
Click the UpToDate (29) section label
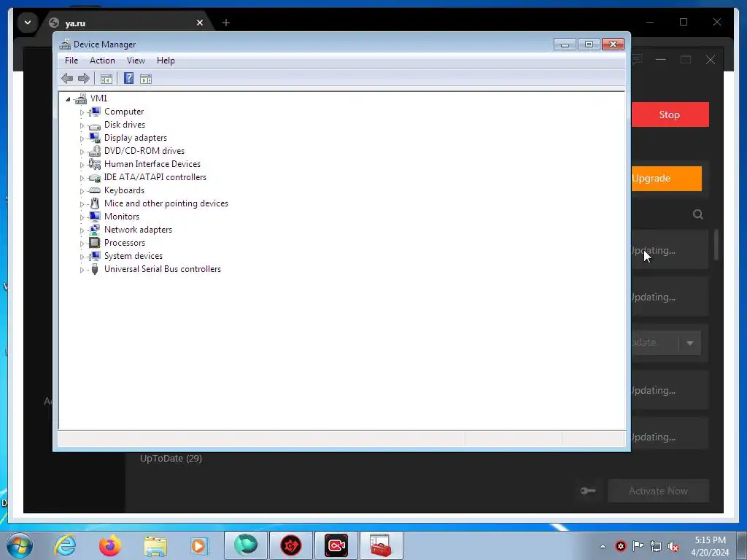point(171,459)
